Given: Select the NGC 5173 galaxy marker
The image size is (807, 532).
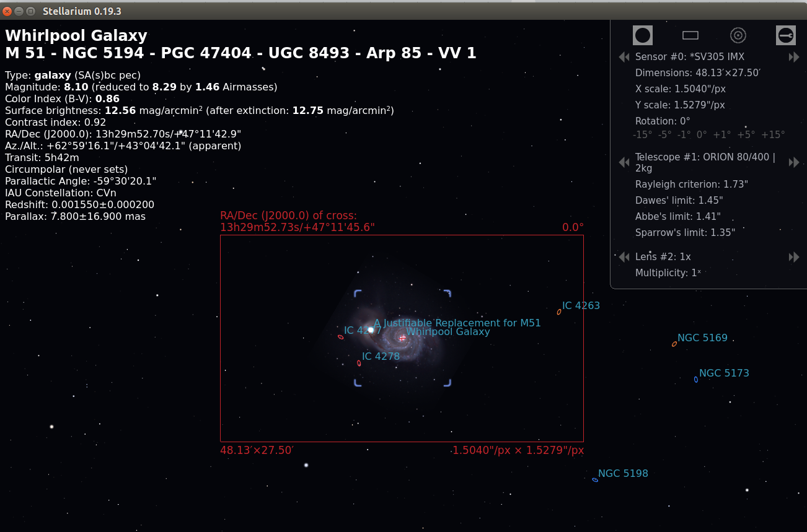Looking at the screenshot, I should point(696,379).
